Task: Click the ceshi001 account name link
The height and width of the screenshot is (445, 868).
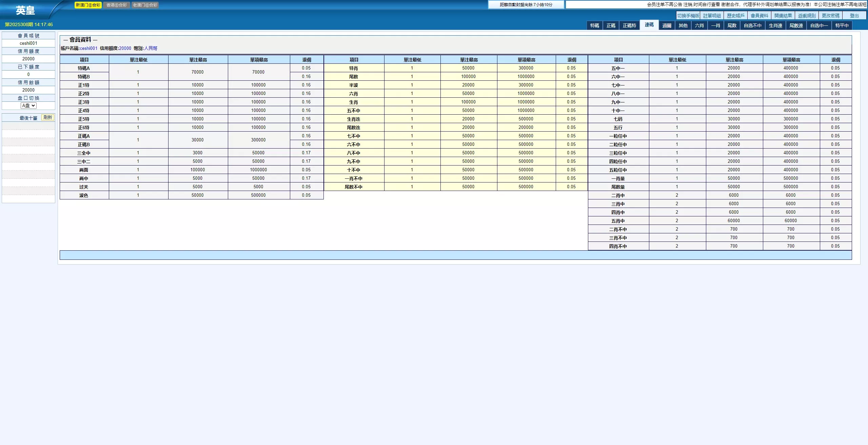Action: [88, 48]
